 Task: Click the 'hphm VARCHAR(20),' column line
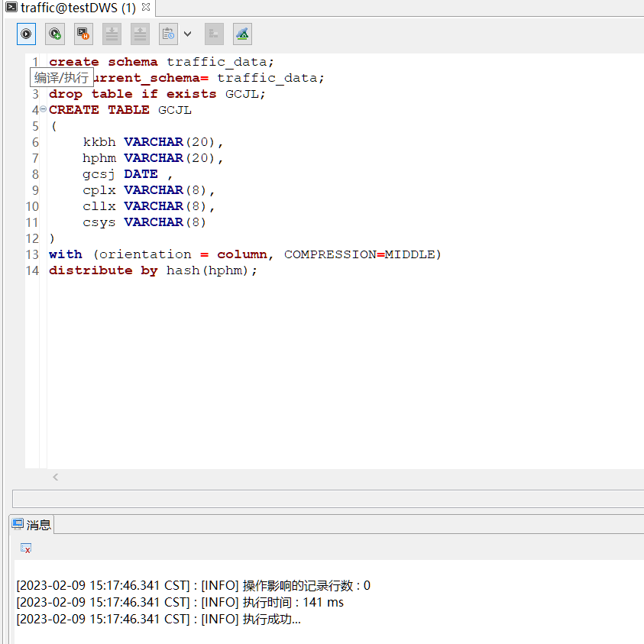[x=153, y=158]
